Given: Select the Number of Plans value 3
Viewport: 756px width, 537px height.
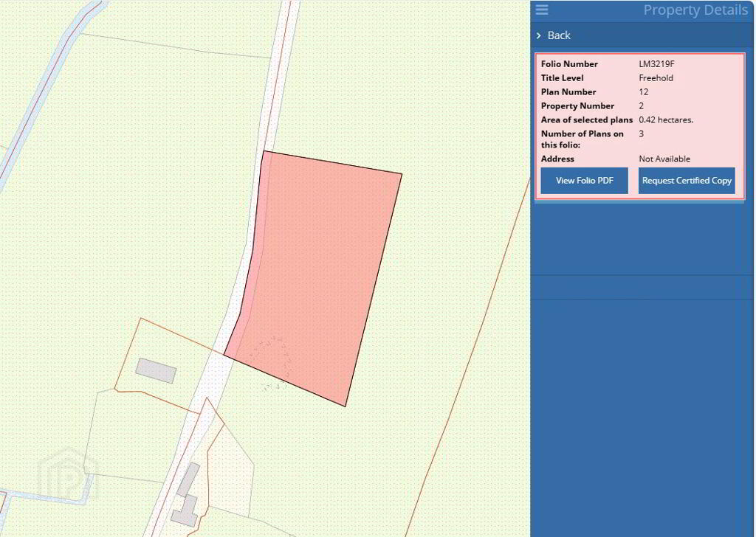Looking at the screenshot, I should [642, 134].
